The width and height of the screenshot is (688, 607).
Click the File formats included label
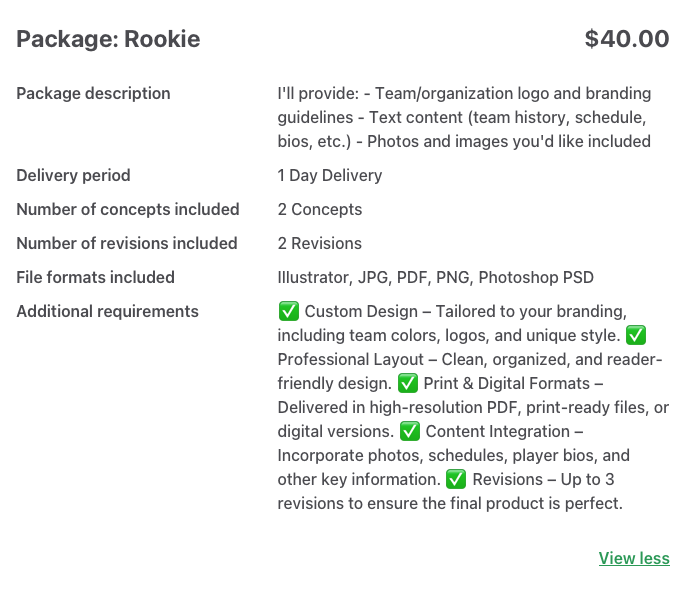tap(95, 277)
